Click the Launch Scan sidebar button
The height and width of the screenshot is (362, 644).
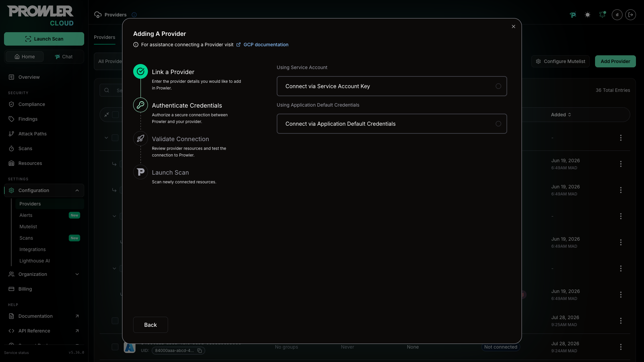point(44,39)
